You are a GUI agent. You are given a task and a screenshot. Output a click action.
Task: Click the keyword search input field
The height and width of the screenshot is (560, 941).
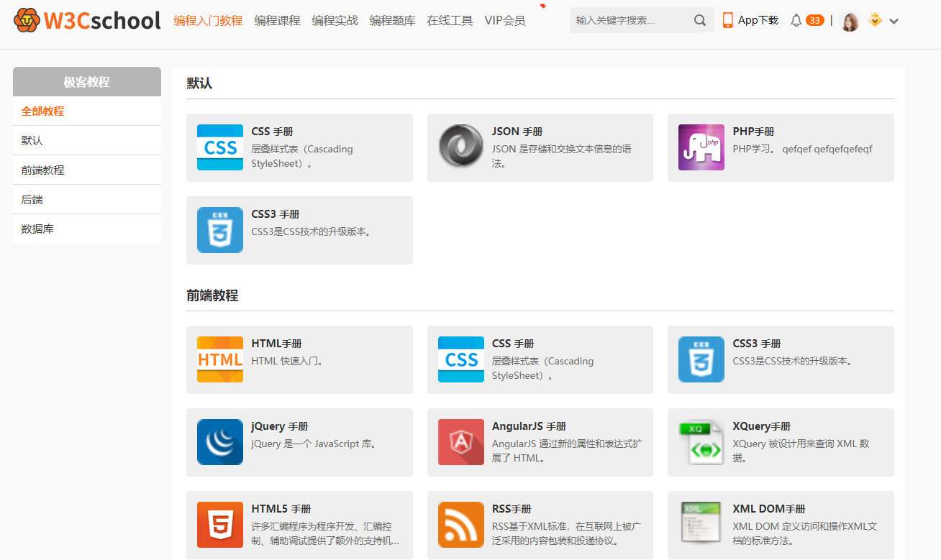629,21
